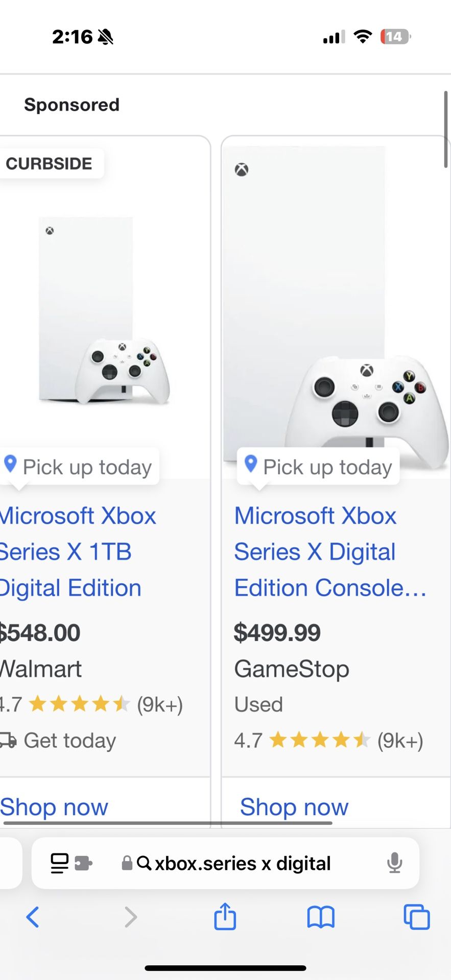
Task: Open the Safari extensions puzzle icon
Action: [83, 863]
